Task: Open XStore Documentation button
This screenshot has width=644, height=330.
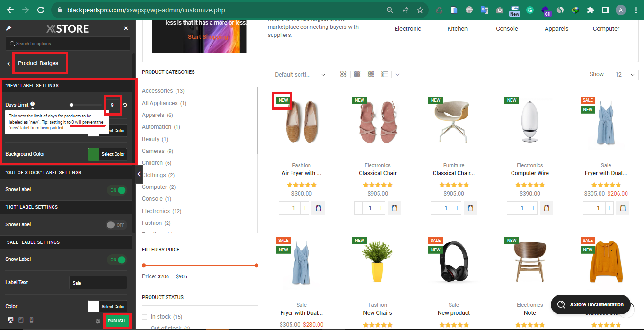Action: 591,304
